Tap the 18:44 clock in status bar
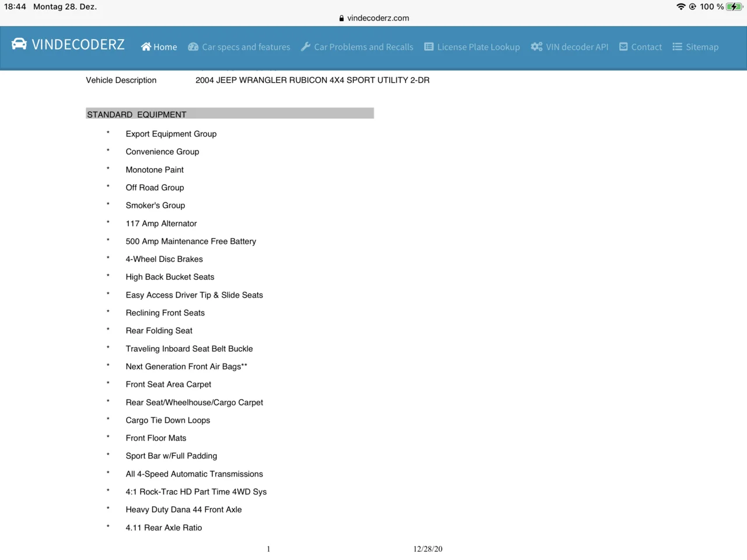747x560 pixels. click(x=15, y=6)
